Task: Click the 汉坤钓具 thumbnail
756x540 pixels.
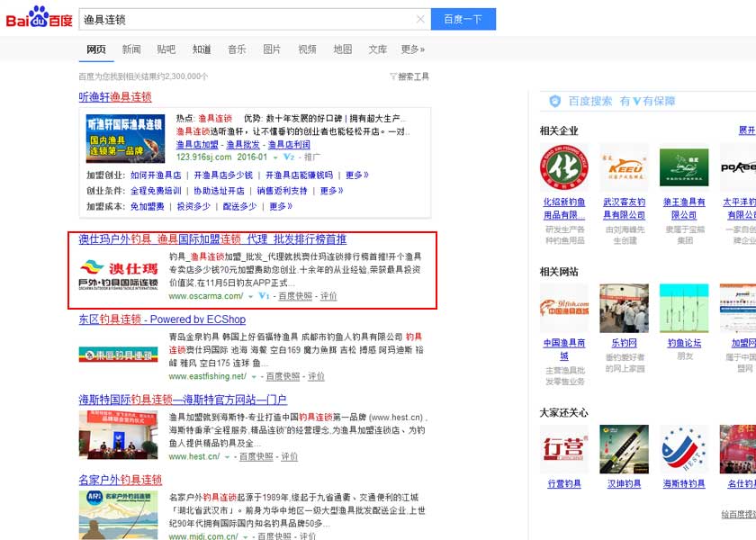Action: [x=624, y=449]
